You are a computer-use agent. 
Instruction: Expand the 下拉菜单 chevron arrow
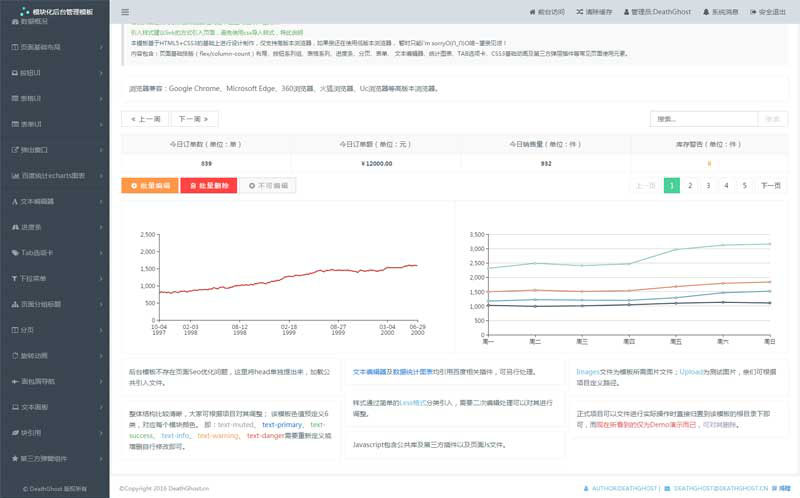101,279
